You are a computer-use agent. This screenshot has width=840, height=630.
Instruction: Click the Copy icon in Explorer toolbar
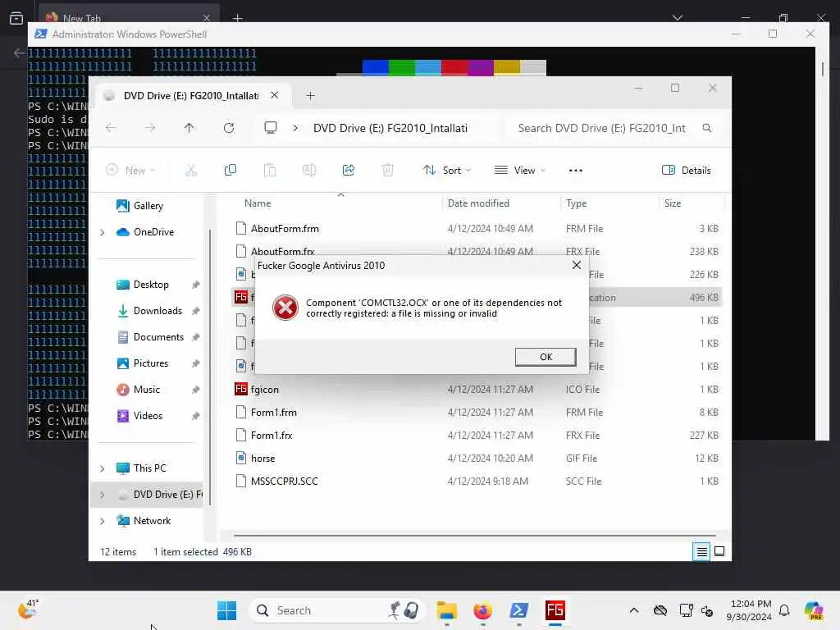231,171
